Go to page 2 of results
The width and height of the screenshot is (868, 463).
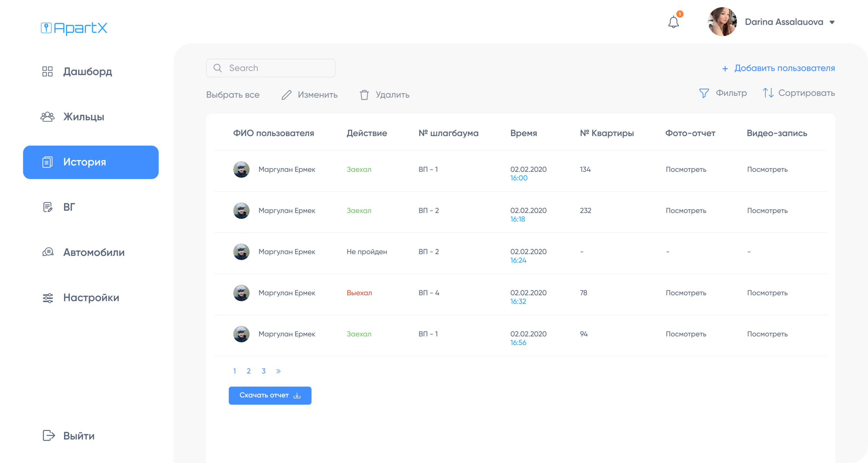(x=249, y=371)
